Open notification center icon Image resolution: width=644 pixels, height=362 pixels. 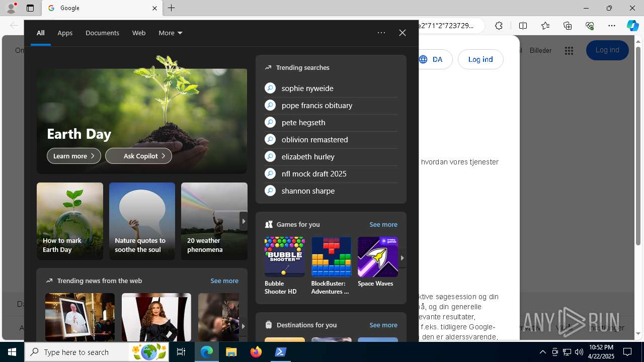(x=627, y=352)
